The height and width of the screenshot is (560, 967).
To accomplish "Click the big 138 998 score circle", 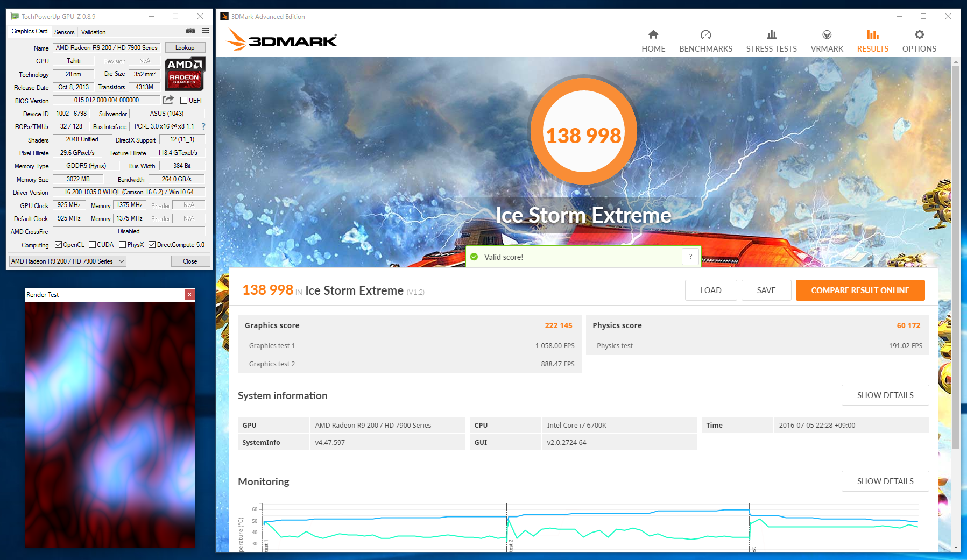I will [584, 132].
